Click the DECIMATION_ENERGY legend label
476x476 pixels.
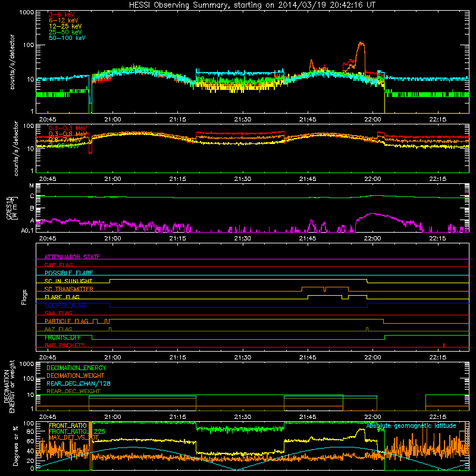[x=76, y=368]
